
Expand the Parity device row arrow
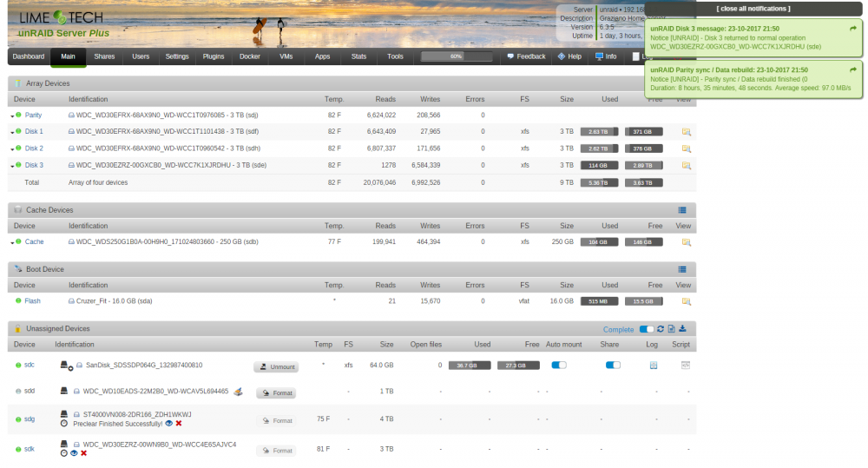coord(12,115)
